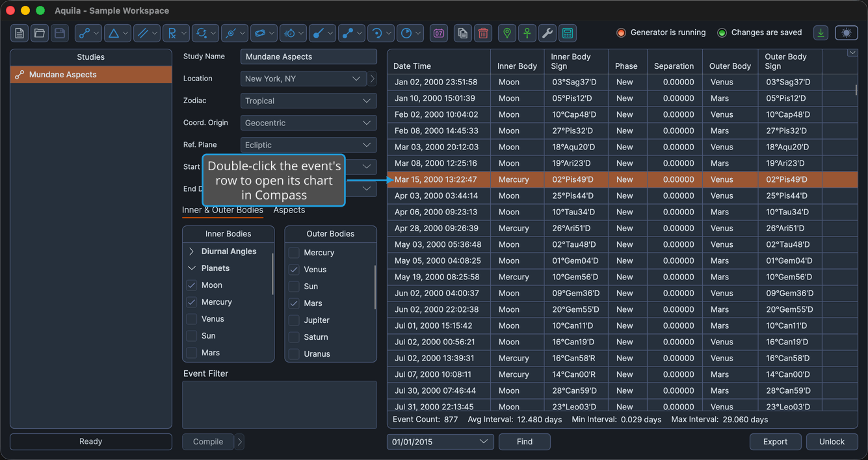This screenshot has height=460, width=868.
Task: Sort by Separation column header
Action: pos(674,62)
